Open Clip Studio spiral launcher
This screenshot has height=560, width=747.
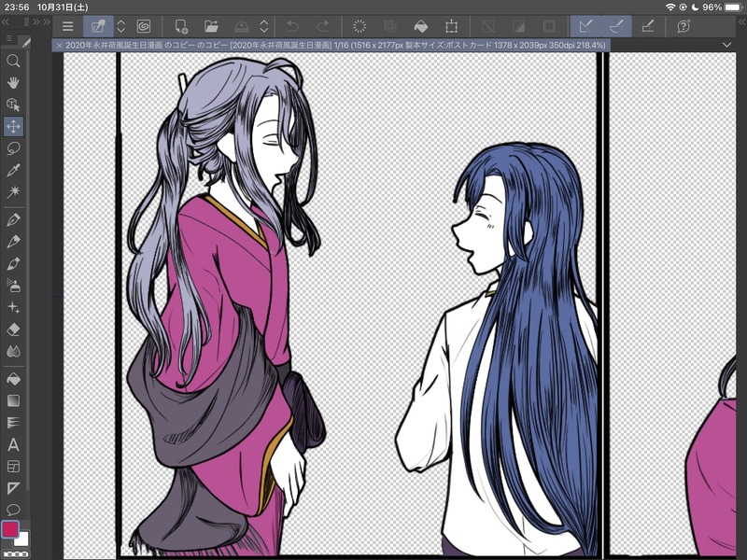(x=144, y=26)
